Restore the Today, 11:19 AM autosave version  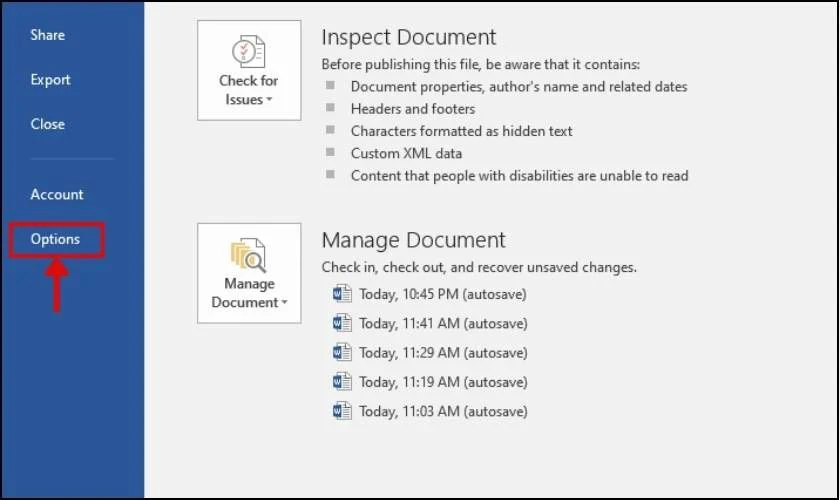point(444,382)
